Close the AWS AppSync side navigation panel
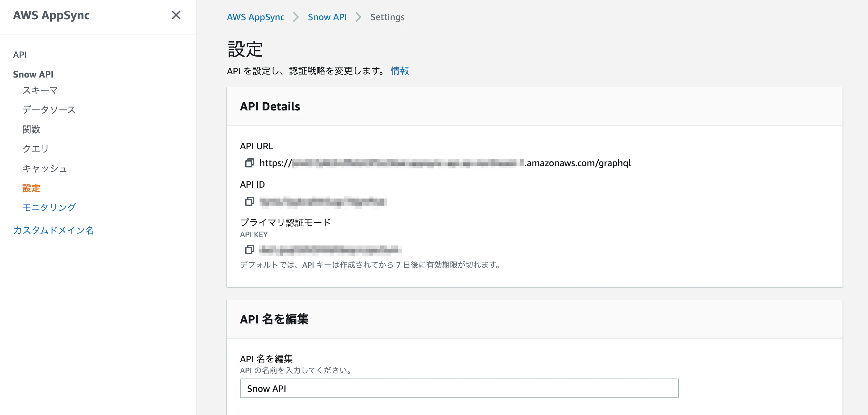868x415 pixels. click(176, 15)
